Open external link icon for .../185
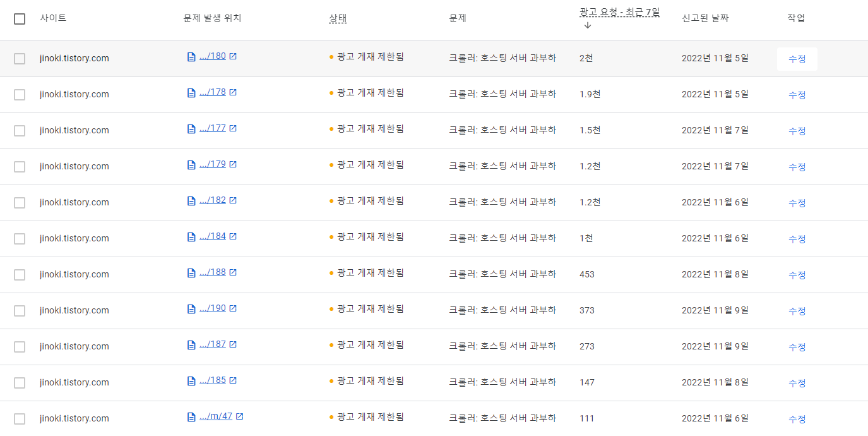The height and width of the screenshot is (436, 868). click(233, 380)
